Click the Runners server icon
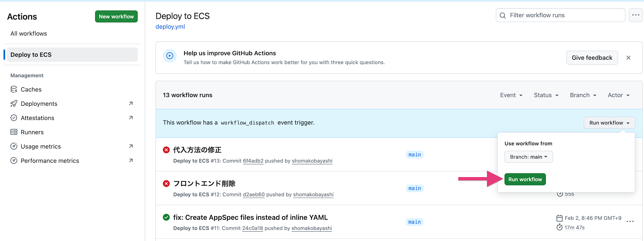Screen dimensions: 644x241 pyautogui.click(x=14, y=132)
